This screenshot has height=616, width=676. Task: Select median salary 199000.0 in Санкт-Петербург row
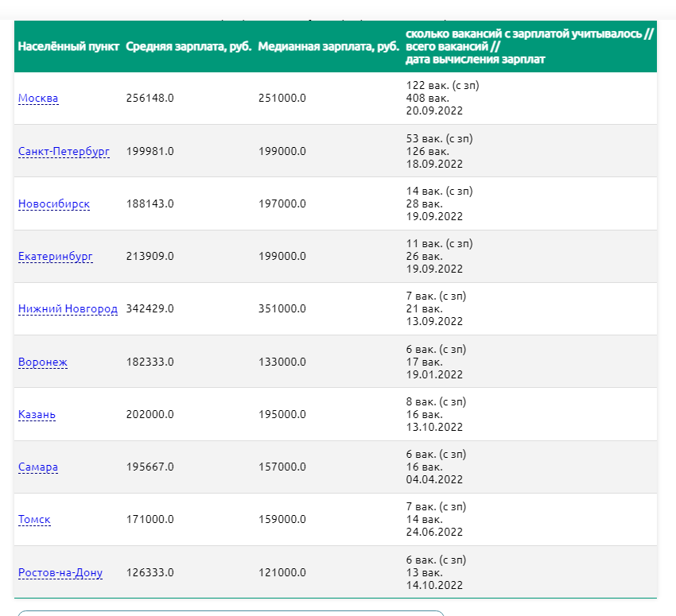point(282,151)
